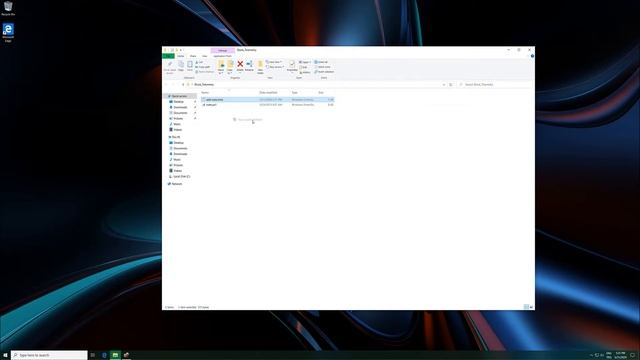Select Microsoft Edge desktop icon
Viewport: 640px width, 360px height.
pos(8,33)
